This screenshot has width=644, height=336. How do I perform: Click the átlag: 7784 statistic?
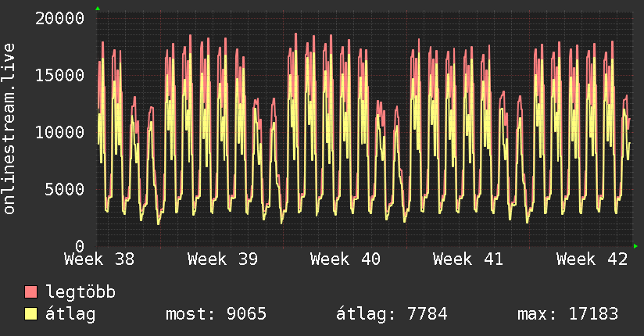point(392,314)
